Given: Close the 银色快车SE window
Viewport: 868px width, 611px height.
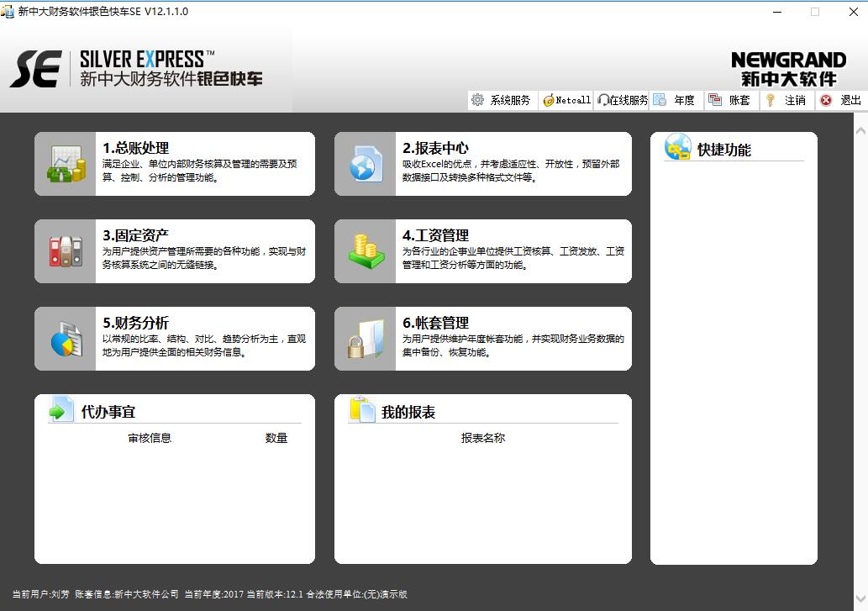Looking at the screenshot, I should 854,12.
